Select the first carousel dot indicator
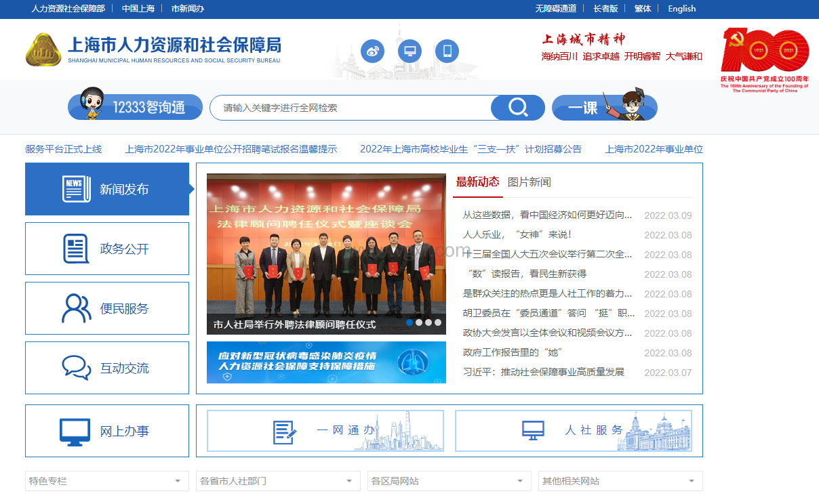819x504 pixels. tap(410, 322)
